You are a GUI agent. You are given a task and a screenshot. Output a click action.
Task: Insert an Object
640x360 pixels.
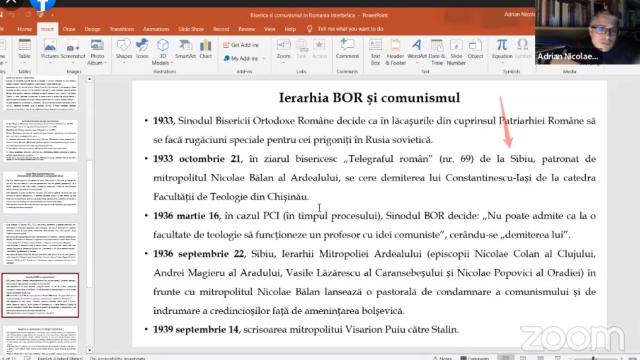(475, 49)
